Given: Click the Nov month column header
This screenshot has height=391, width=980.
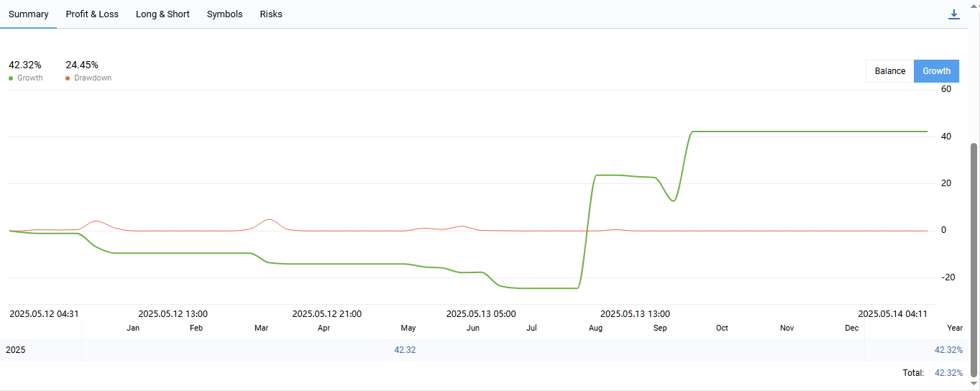Looking at the screenshot, I should tap(787, 328).
